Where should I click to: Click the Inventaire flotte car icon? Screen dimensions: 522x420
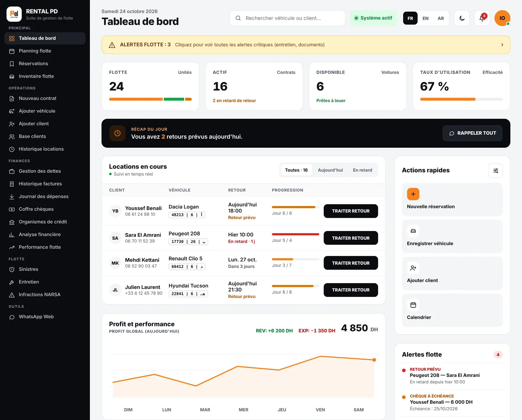click(x=12, y=76)
